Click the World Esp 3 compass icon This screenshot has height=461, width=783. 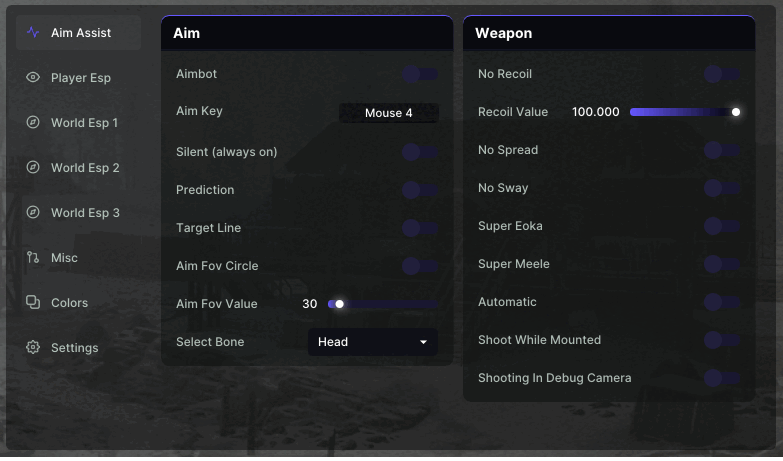click(x=33, y=213)
